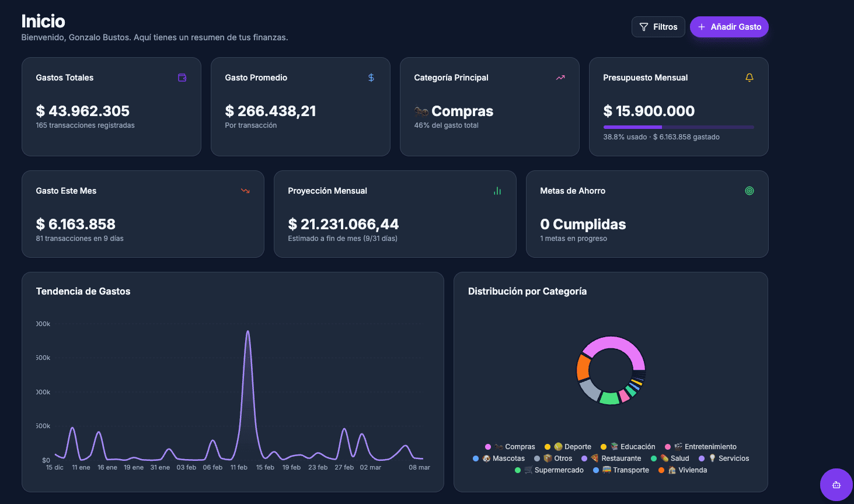Viewport: 854px width, 504px height.
Task: Click the dollar icon on Gasto Promedio card
Action: click(371, 77)
